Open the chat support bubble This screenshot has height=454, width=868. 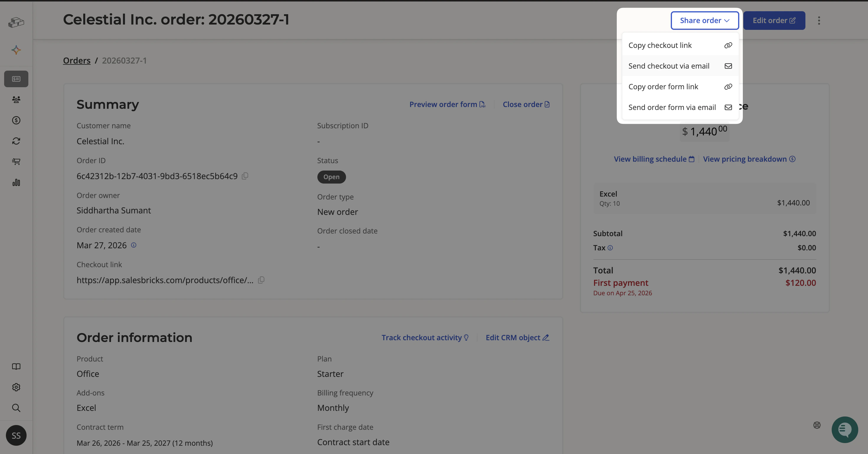[844, 429]
